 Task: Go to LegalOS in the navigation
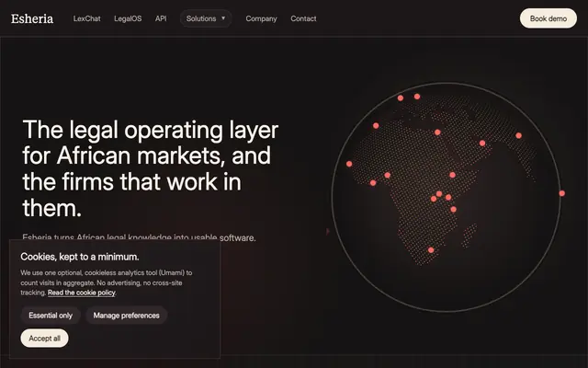coord(128,18)
